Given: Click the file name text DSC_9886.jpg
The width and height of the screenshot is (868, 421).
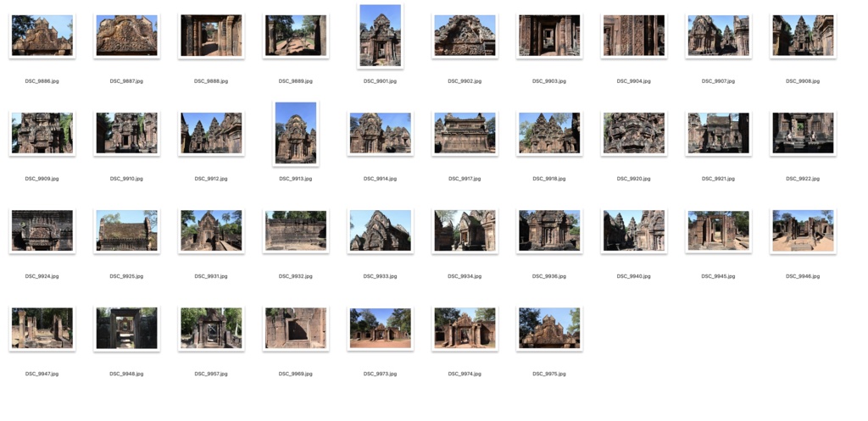Looking at the screenshot, I should pyautogui.click(x=42, y=81).
